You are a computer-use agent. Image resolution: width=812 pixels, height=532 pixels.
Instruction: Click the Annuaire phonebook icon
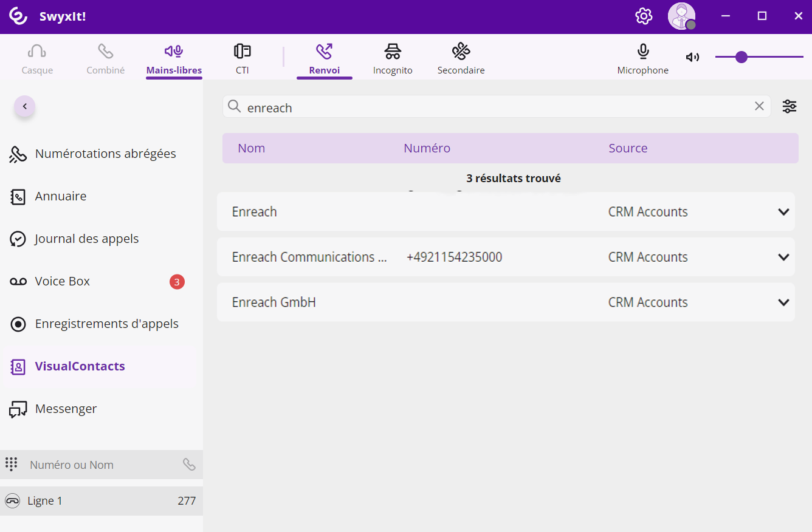click(x=18, y=197)
